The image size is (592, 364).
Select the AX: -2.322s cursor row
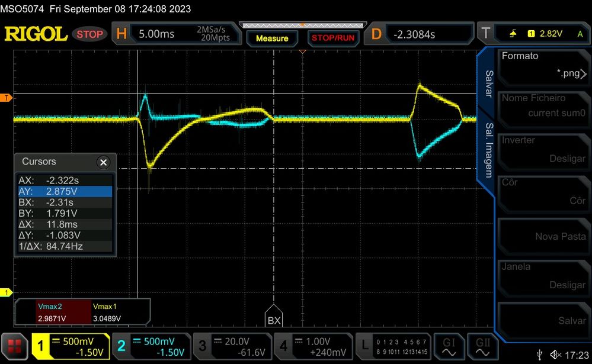65,181
